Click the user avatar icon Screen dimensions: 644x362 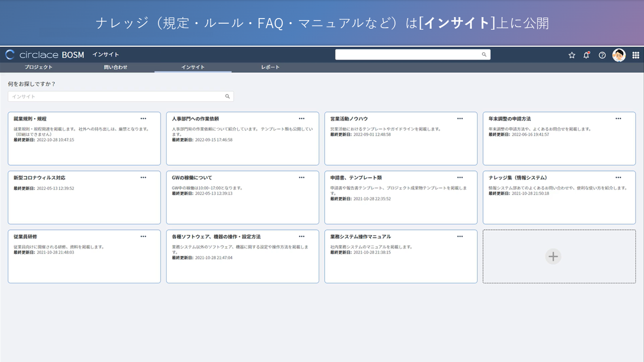coord(619,55)
